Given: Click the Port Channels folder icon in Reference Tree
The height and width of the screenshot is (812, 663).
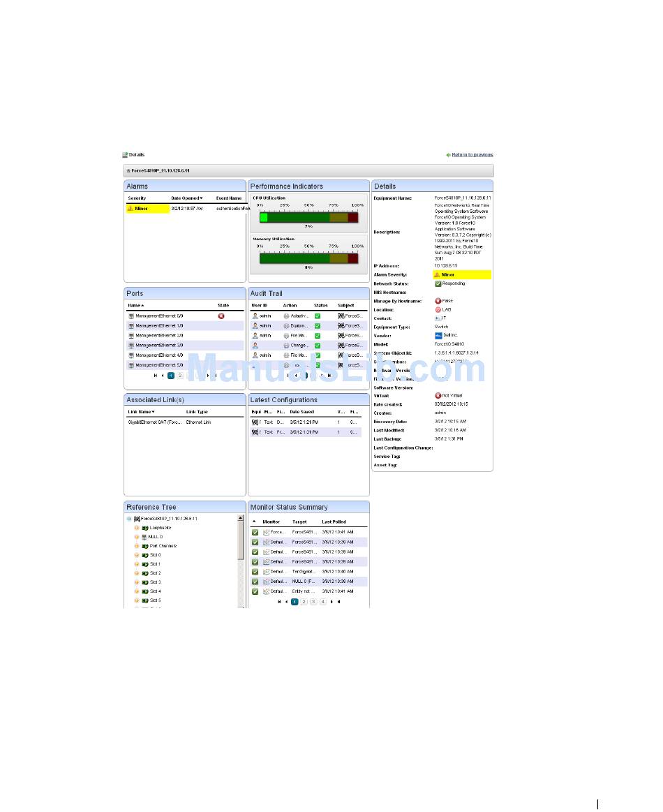Looking at the screenshot, I should (144, 546).
